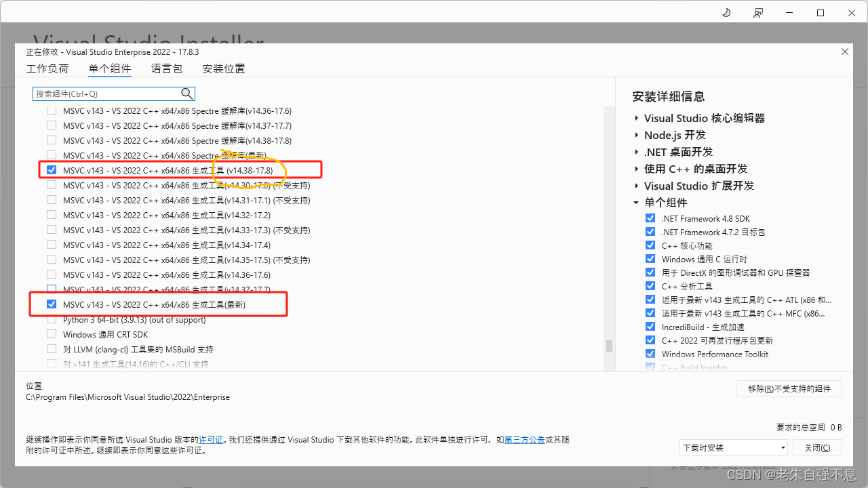Uncheck C++ ATL for v143 component
Viewport: 868px width, 488px height.
pos(650,300)
